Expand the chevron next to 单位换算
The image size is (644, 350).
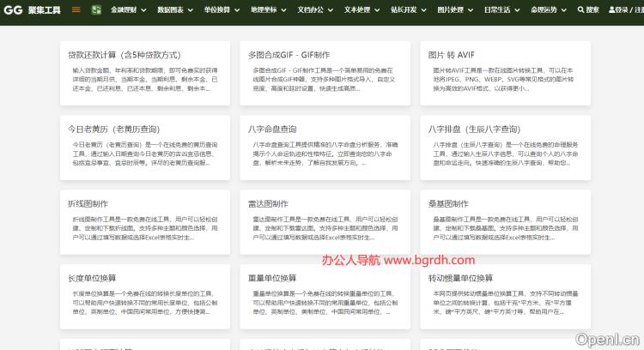click(237, 9)
